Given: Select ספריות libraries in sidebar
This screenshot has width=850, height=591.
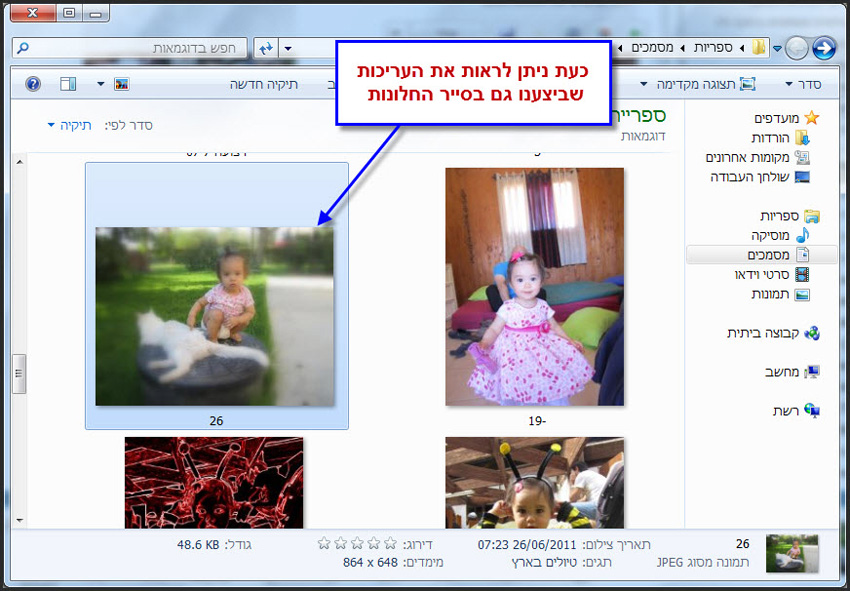Looking at the screenshot, I should click(779, 216).
